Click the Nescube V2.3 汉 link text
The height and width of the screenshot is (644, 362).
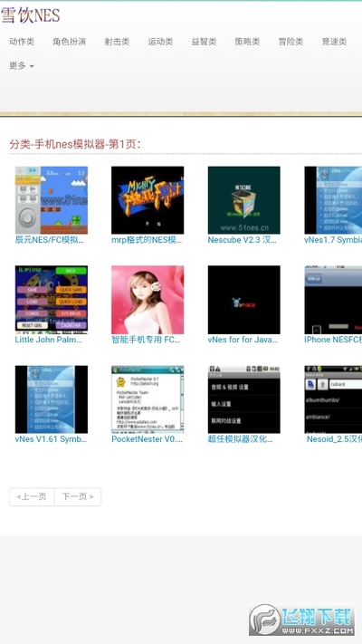click(243, 240)
